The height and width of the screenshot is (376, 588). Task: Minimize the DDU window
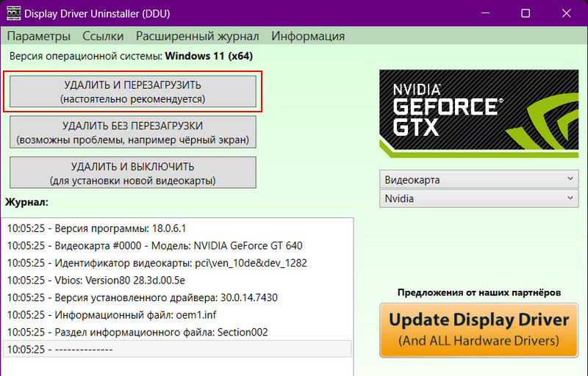pyautogui.click(x=485, y=13)
